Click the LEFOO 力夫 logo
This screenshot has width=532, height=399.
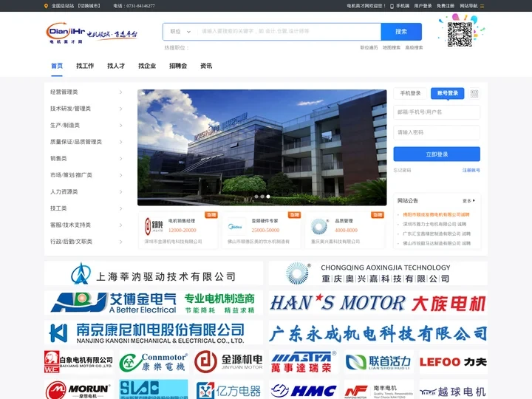tap(453, 361)
